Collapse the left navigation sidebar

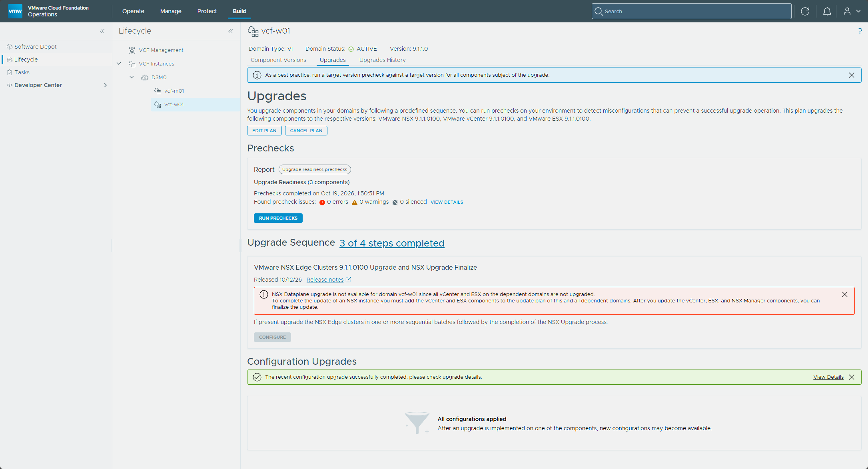click(102, 31)
